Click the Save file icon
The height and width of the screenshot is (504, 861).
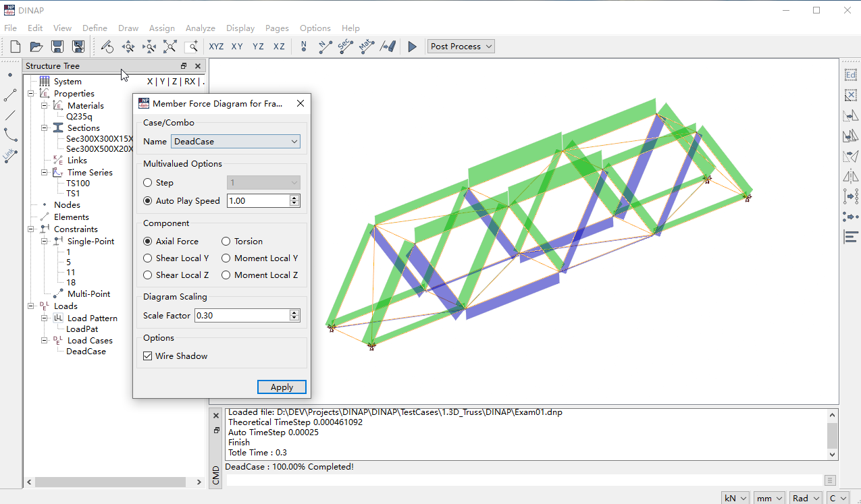click(57, 47)
